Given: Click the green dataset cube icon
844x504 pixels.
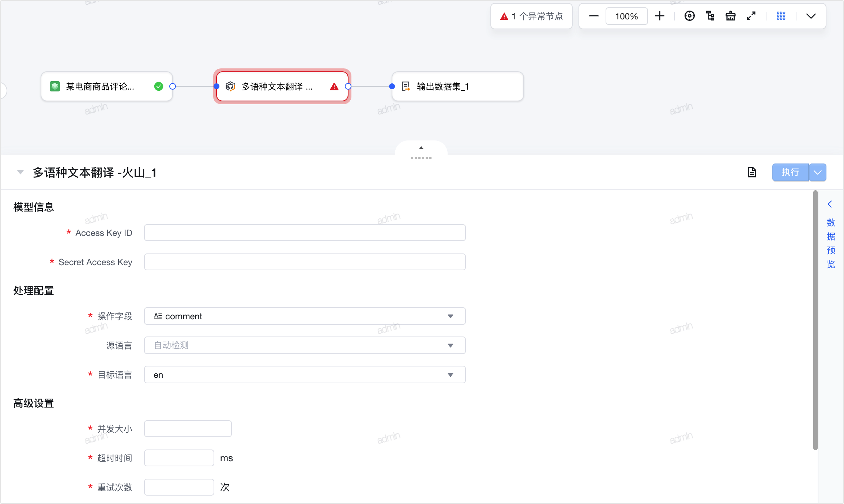Looking at the screenshot, I should 55,86.
